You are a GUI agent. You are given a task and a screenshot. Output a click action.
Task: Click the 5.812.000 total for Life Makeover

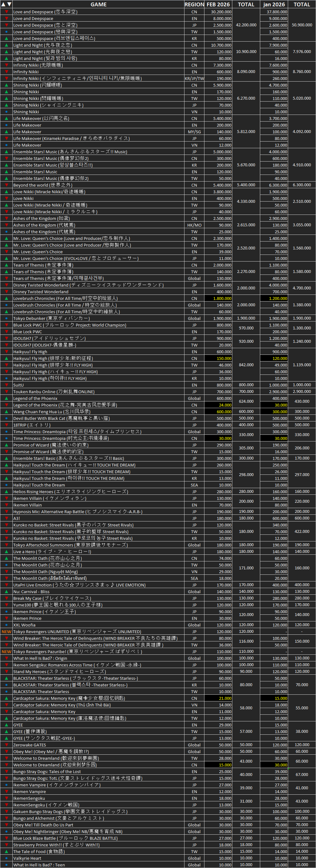tap(246, 132)
